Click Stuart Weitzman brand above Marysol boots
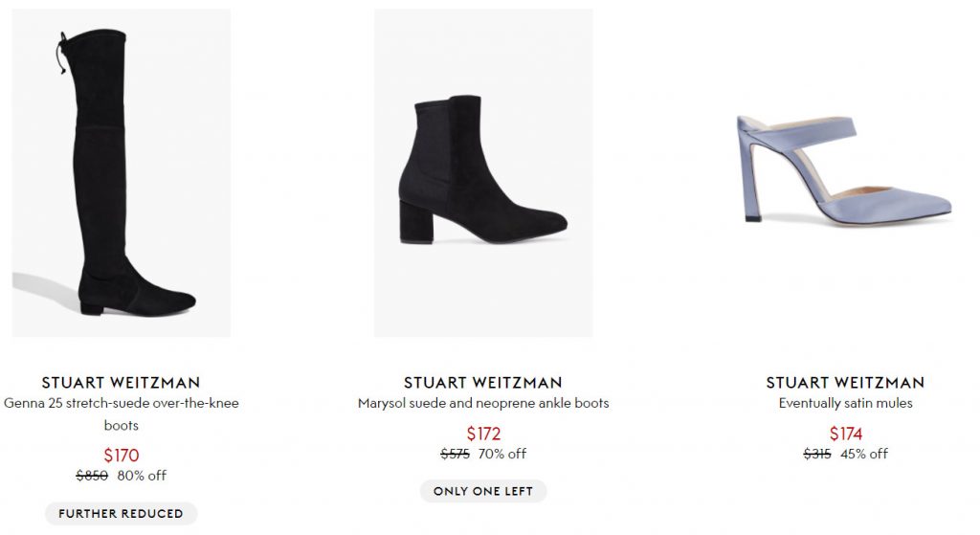Viewport: 980px width, 535px height. (483, 383)
